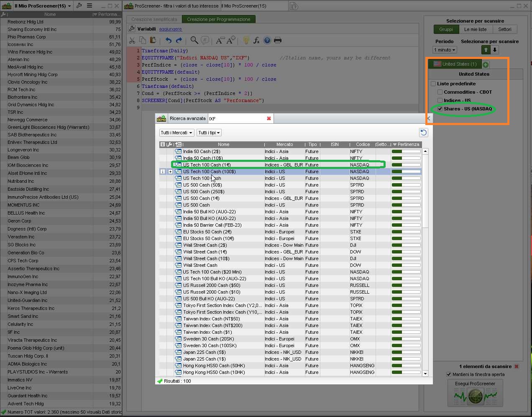Click the undo arrow in editor toolbar

[x=168, y=40]
